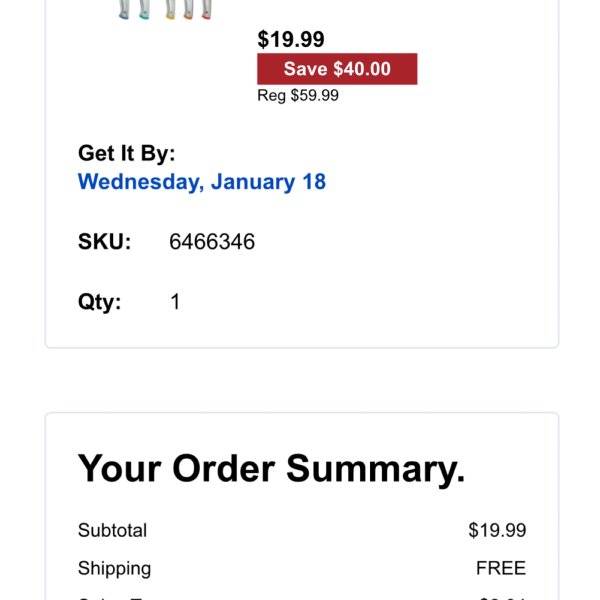Click the Reg $59.99 regular price text
The height and width of the screenshot is (600, 600).
click(298, 95)
